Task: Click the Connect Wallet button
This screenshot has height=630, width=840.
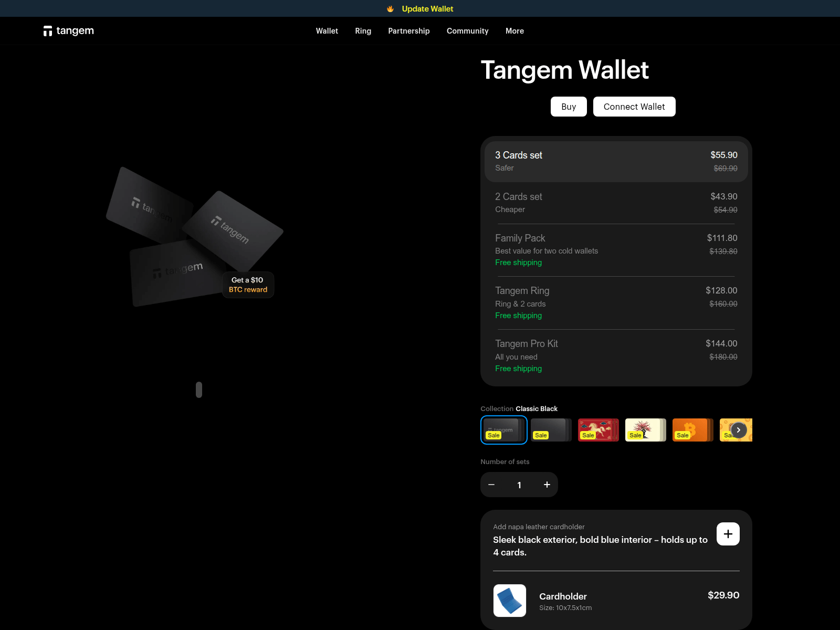Action: [634, 107]
